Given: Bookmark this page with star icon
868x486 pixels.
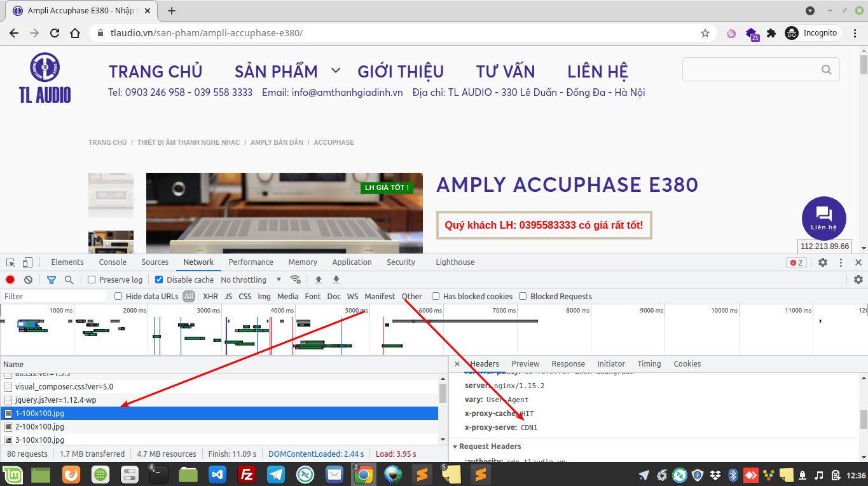Looking at the screenshot, I should (x=705, y=33).
